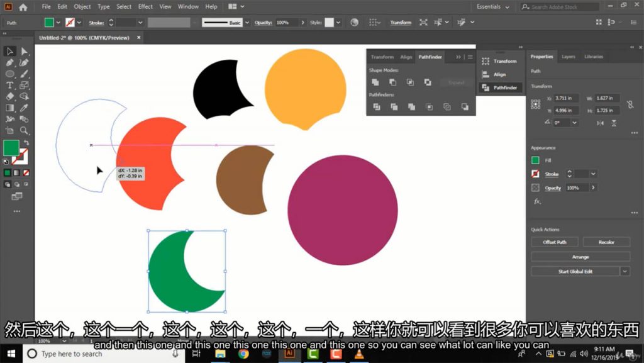
Task: Switch to the Layers tab
Action: 569,57
